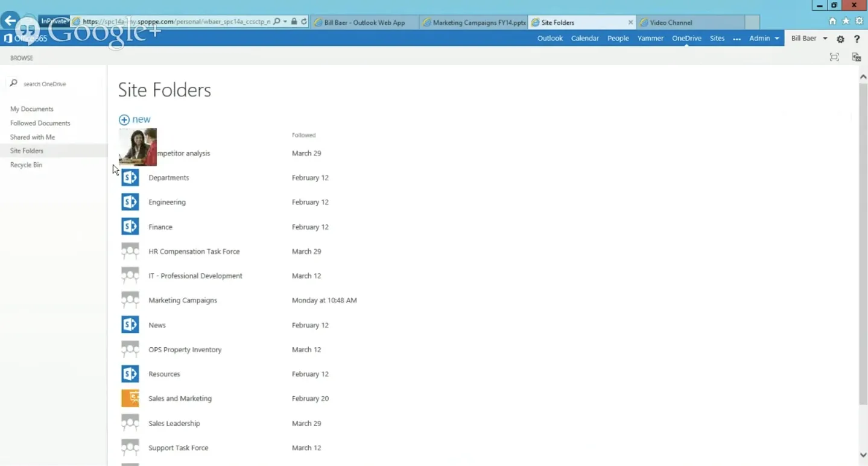Expand the Bill Baer account dropdown
Screen dimensions: 868x466
825,39
